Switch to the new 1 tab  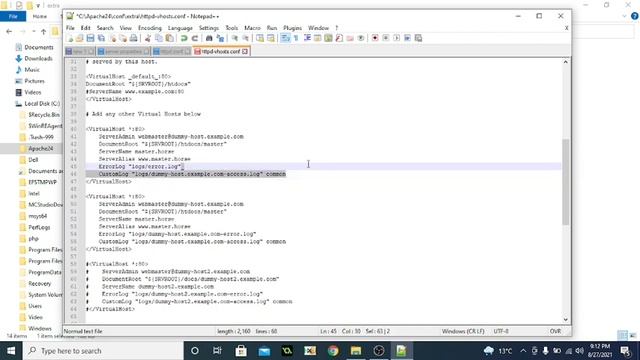pos(80,51)
